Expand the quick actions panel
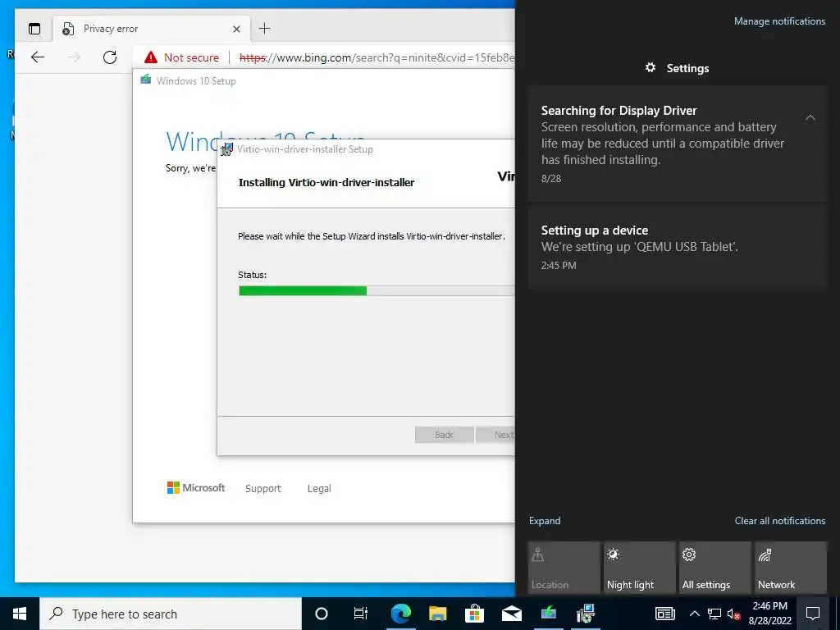 tap(545, 521)
